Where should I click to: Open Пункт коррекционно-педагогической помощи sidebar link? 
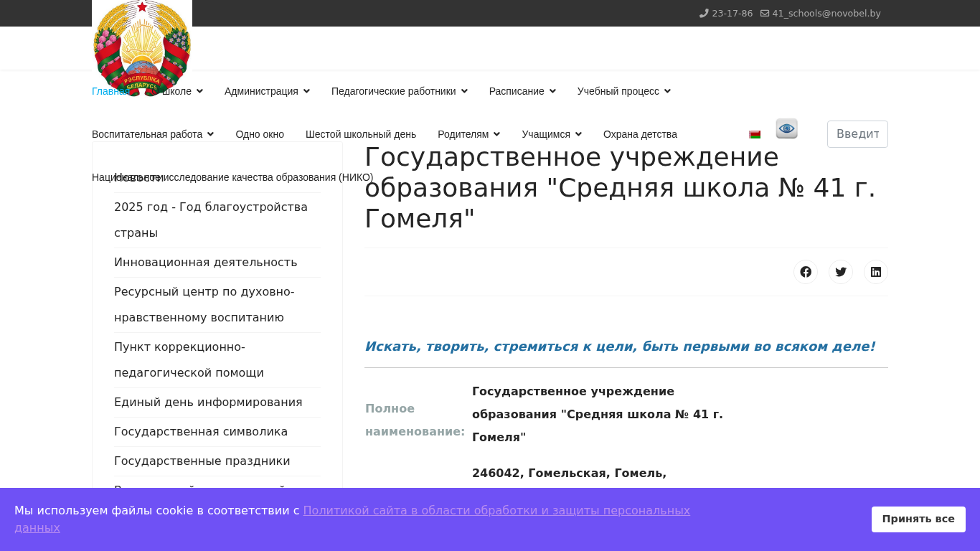point(217,359)
